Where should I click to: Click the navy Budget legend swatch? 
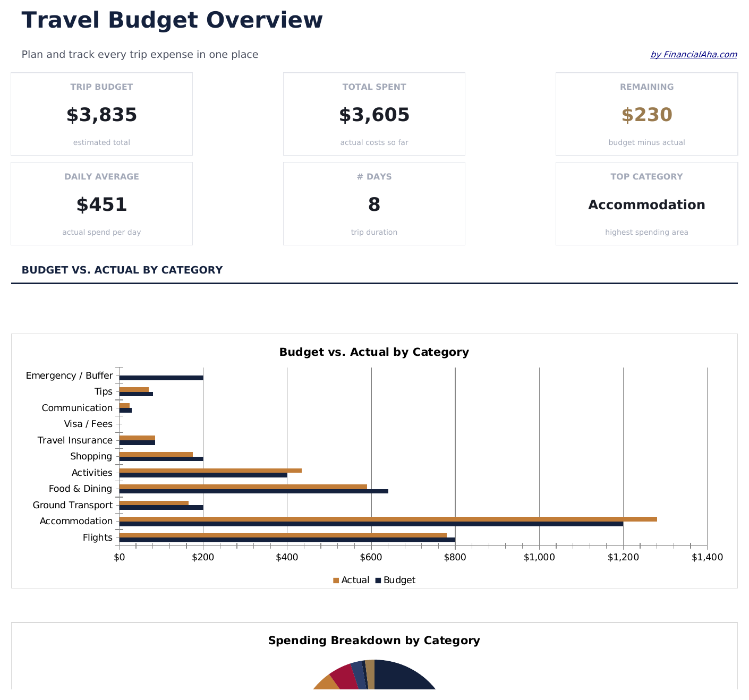click(x=378, y=581)
